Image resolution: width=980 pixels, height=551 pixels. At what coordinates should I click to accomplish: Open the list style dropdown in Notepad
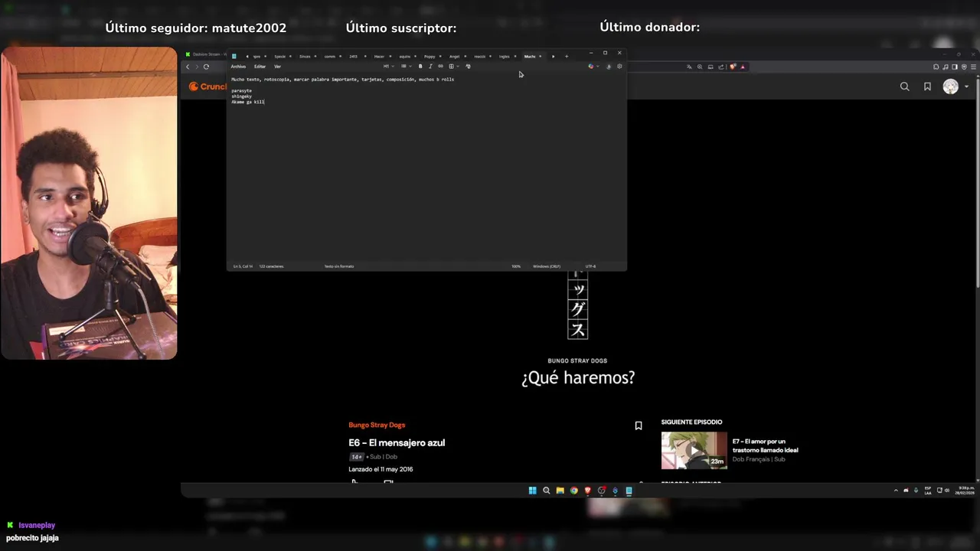[405, 67]
